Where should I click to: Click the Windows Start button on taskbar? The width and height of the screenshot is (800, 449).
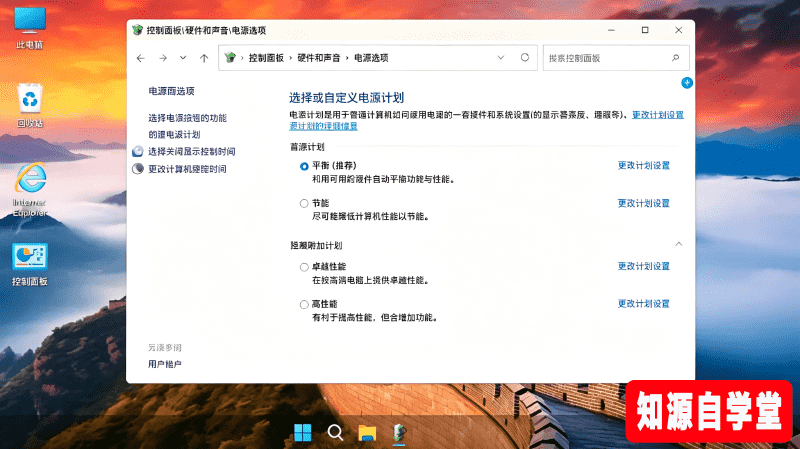pos(303,433)
